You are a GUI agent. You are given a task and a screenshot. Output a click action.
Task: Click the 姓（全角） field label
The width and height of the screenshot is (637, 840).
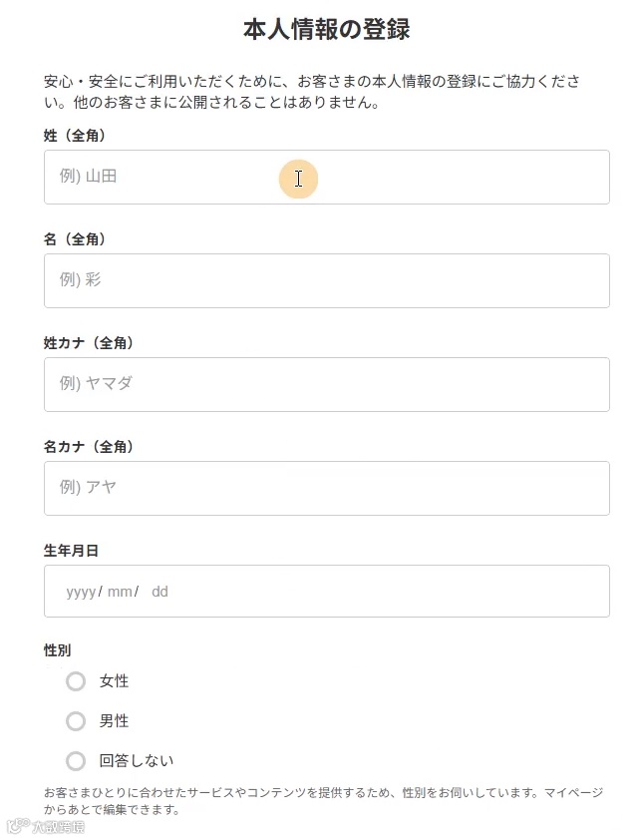click(75, 136)
